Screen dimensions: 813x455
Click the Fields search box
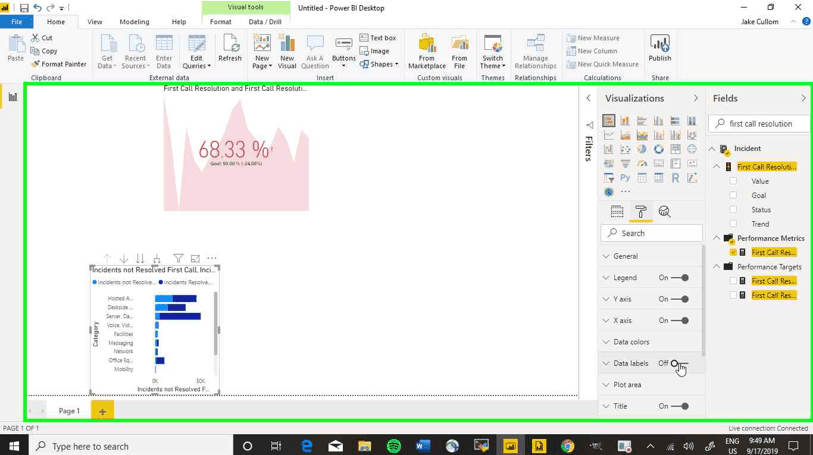pos(760,124)
